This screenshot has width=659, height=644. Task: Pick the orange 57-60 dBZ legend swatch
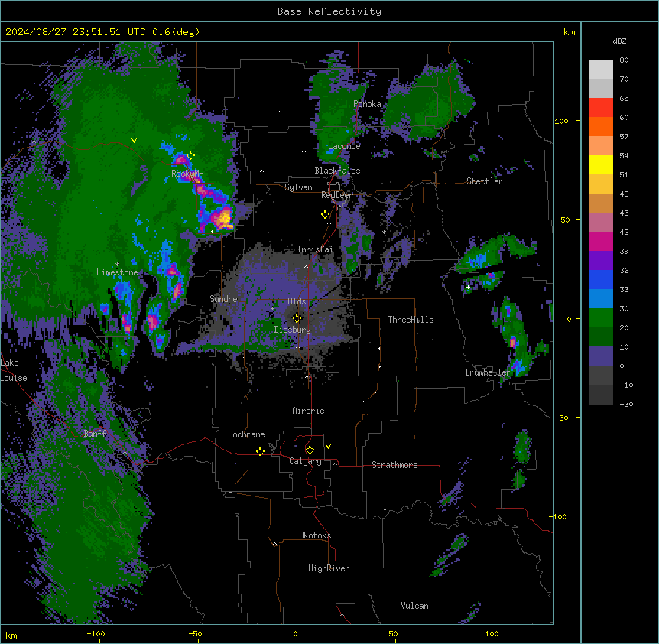point(601,126)
